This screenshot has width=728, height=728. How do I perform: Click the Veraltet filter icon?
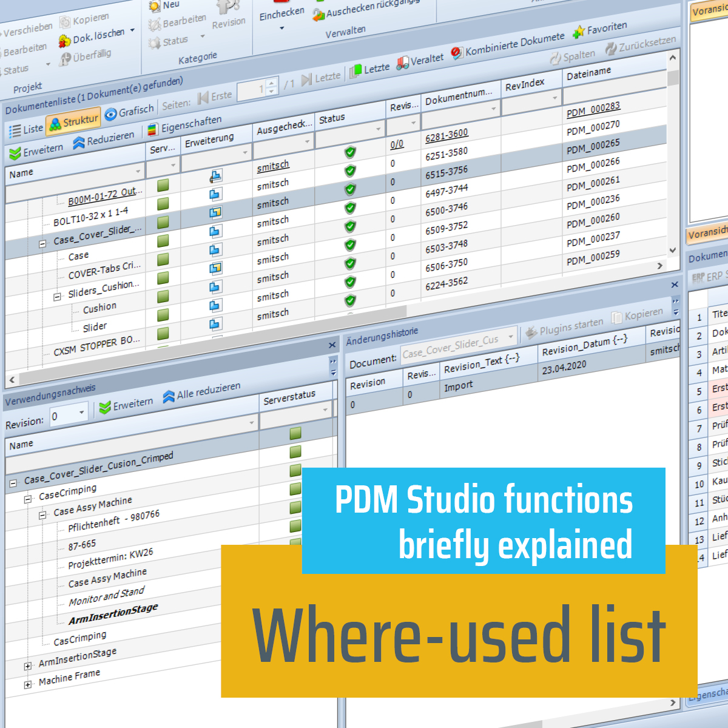click(x=402, y=62)
